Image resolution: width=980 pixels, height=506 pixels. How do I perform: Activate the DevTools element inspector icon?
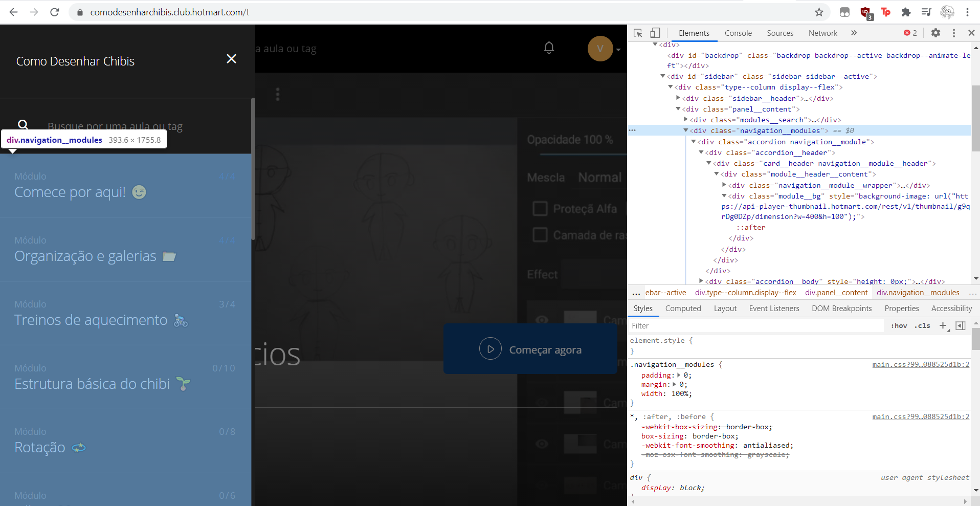point(638,33)
